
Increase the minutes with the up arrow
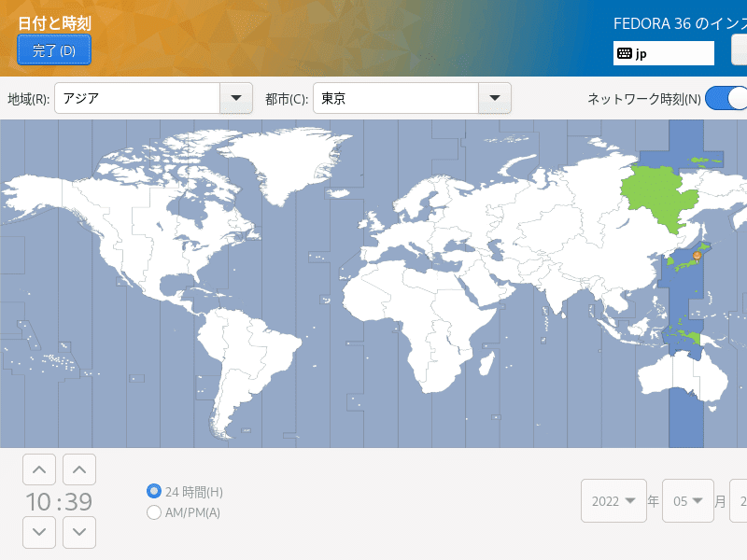pyautogui.click(x=79, y=469)
